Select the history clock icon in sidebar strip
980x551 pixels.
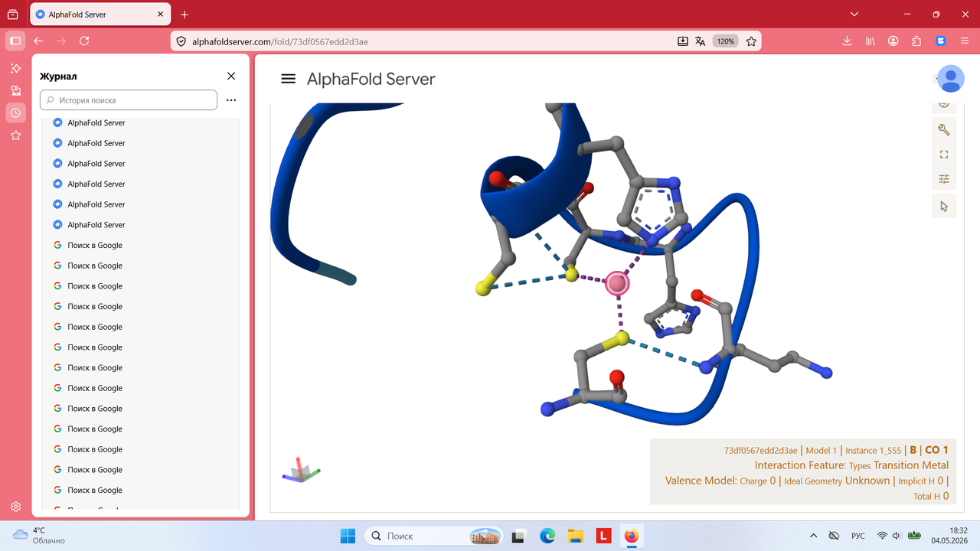(x=15, y=112)
